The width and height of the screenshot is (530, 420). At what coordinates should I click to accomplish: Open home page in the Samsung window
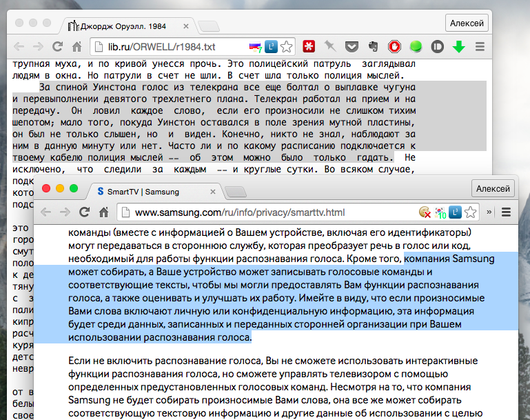click(104, 212)
